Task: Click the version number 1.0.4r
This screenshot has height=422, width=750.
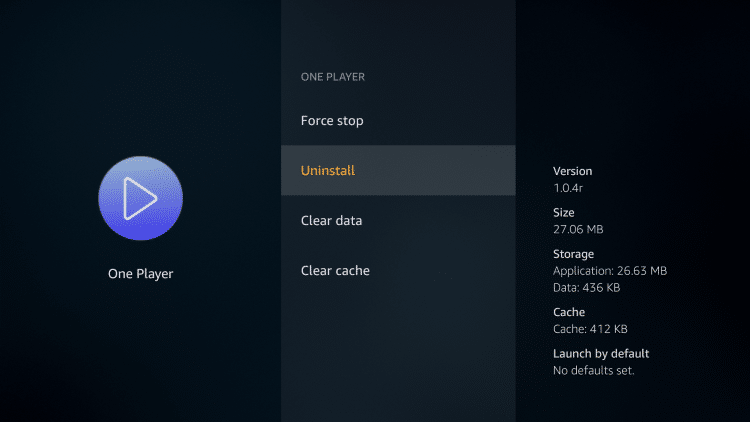Action: (x=568, y=188)
